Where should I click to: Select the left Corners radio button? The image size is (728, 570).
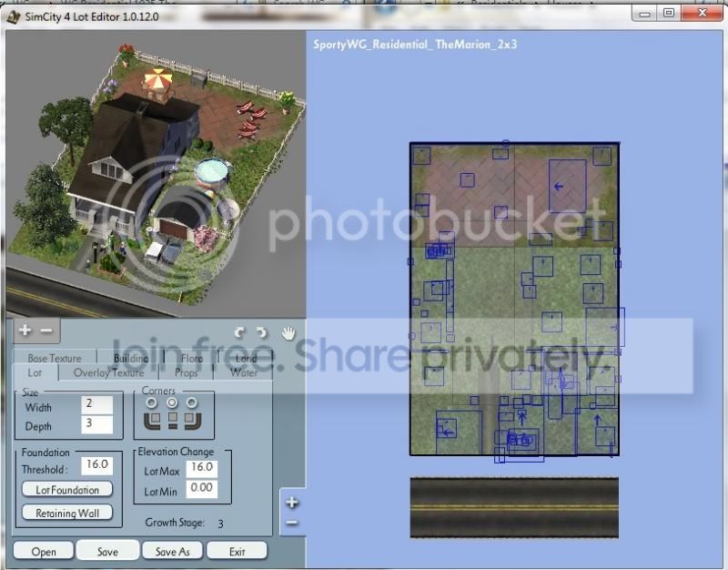click(151, 402)
